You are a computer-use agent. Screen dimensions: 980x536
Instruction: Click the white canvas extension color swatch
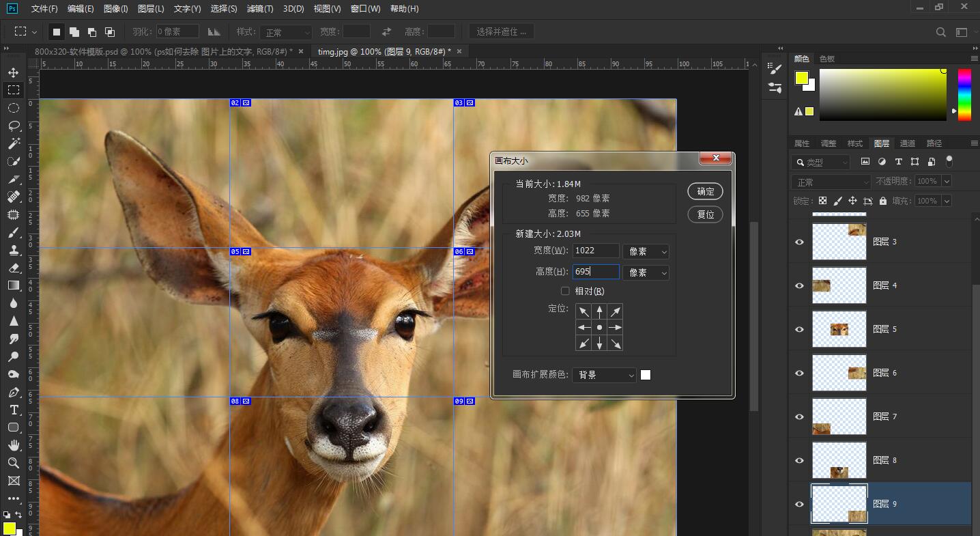pos(646,375)
